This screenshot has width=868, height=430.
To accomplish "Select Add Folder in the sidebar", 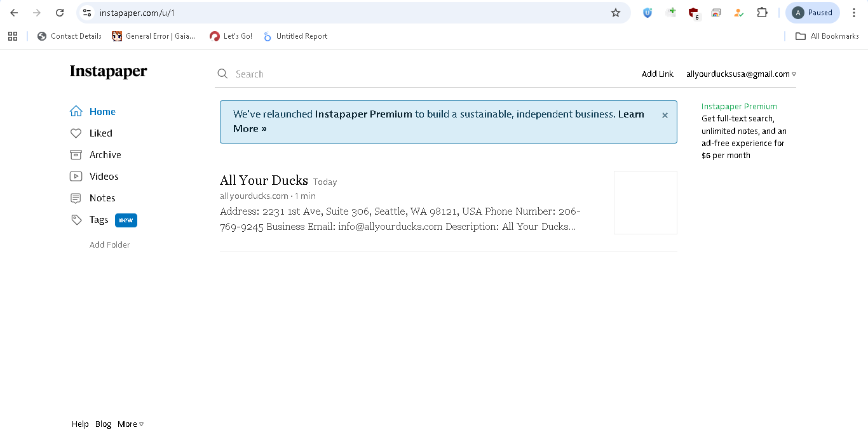I will (x=109, y=245).
